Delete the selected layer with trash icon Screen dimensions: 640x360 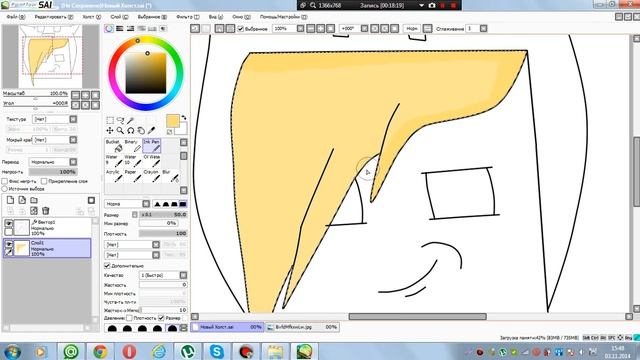tap(46, 211)
